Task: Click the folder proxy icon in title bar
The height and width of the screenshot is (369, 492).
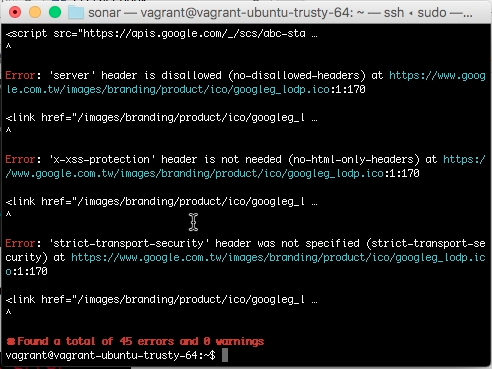Action: click(x=76, y=13)
